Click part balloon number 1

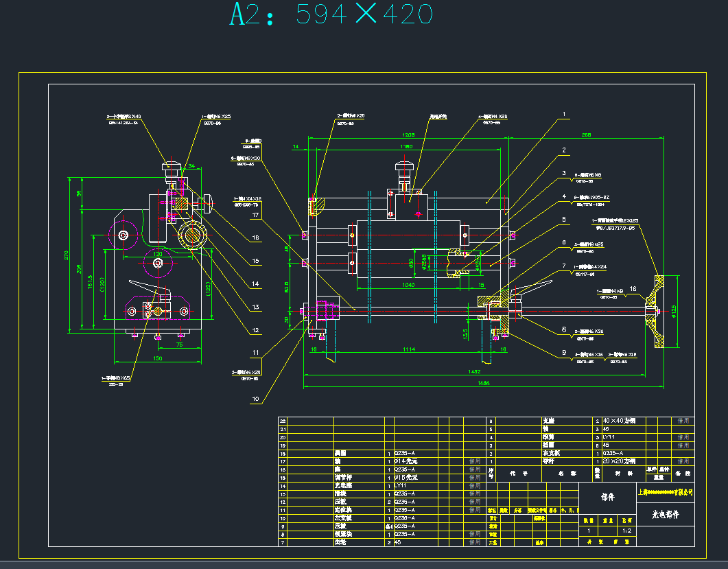tap(563, 115)
